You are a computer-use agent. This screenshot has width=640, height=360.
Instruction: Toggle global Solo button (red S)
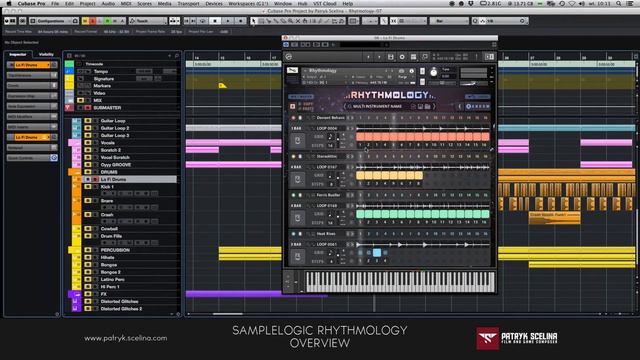tap(93, 20)
